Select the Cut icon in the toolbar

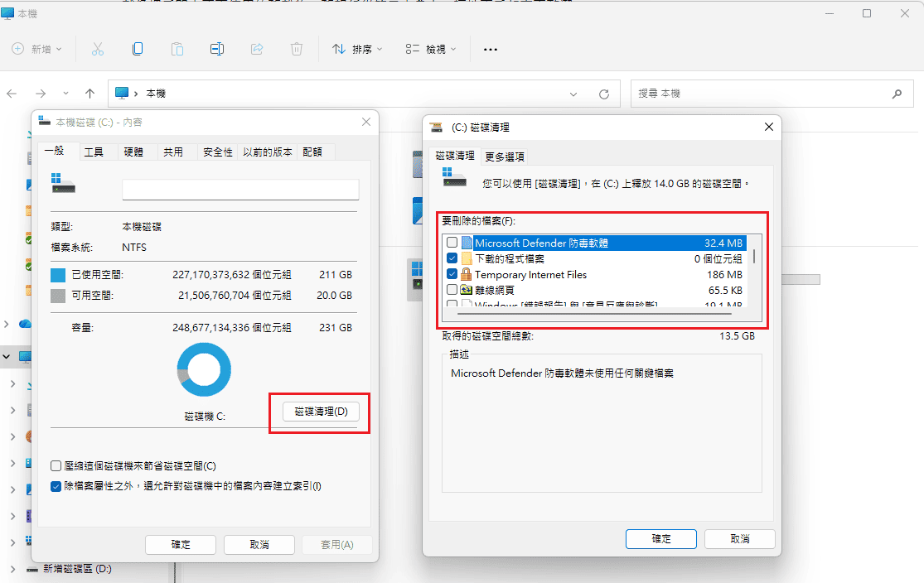pos(98,49)
